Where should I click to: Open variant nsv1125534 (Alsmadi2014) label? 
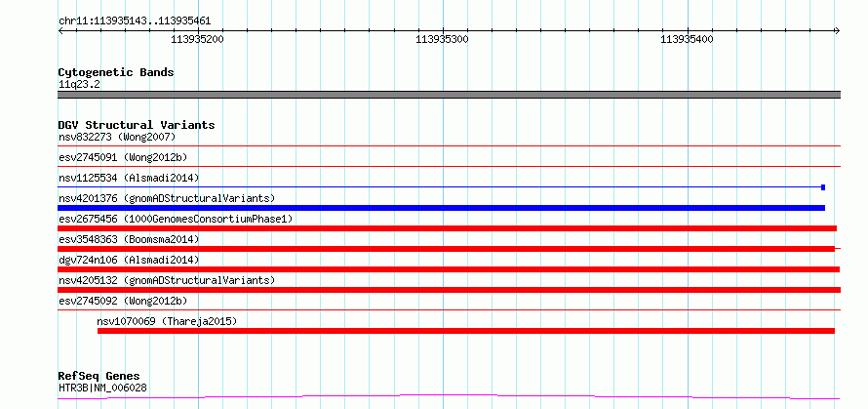tap(129, 178)
